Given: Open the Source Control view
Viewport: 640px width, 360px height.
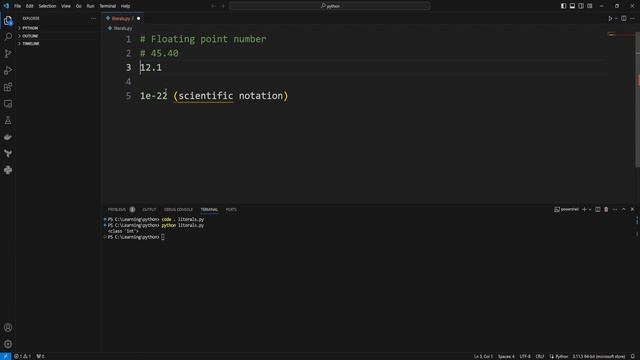Looking at the screenshot, I should coord(8,53).
